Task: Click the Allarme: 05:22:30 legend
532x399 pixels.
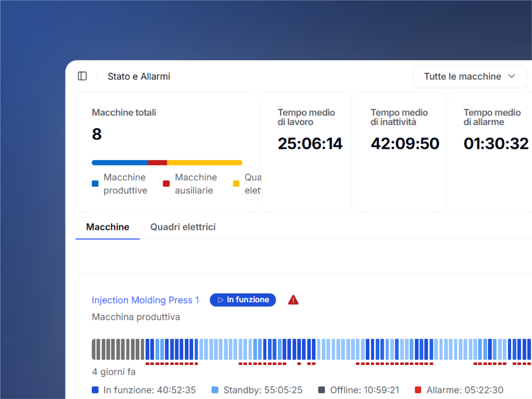Action: click(x=459, y=390)
